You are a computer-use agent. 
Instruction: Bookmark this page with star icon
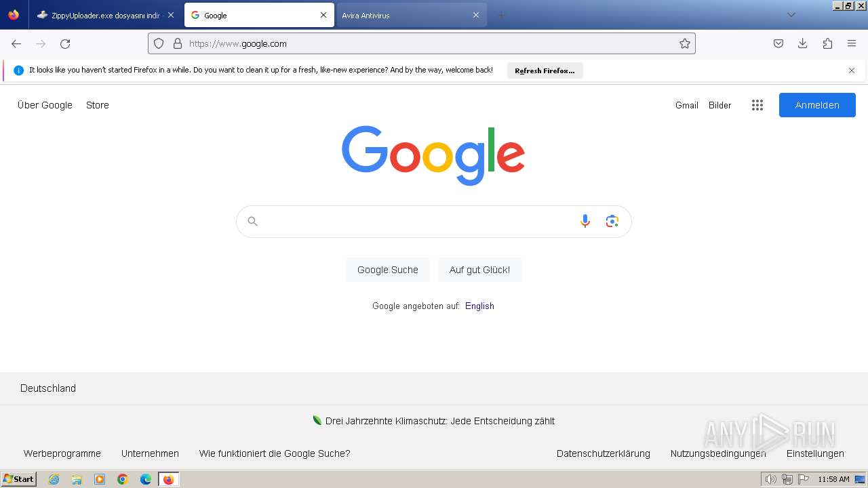point(685,43)
